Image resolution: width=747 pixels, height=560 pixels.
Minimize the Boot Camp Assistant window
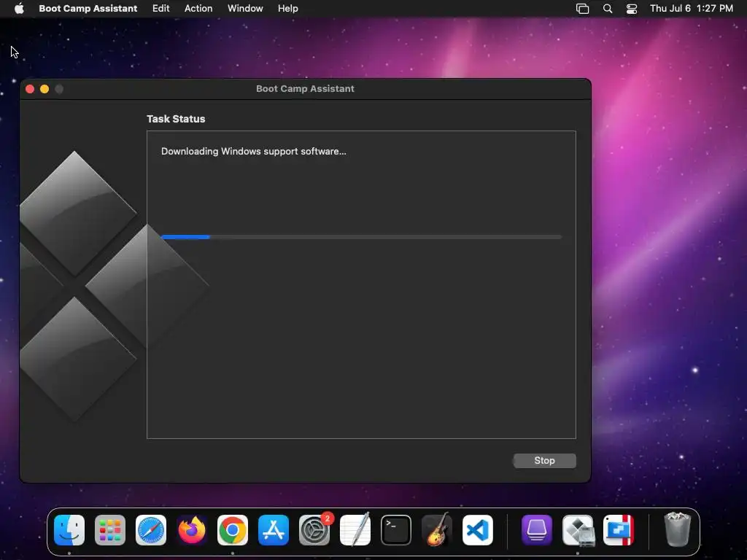(44, 89)
